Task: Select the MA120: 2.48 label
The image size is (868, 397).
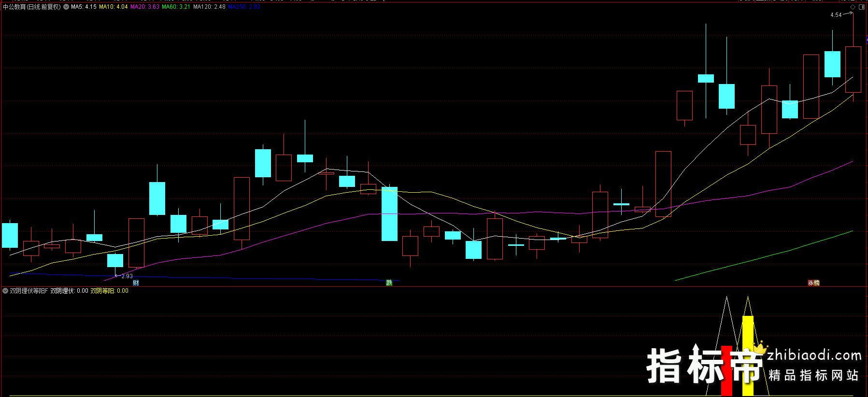Action: [x=209, y=7]
